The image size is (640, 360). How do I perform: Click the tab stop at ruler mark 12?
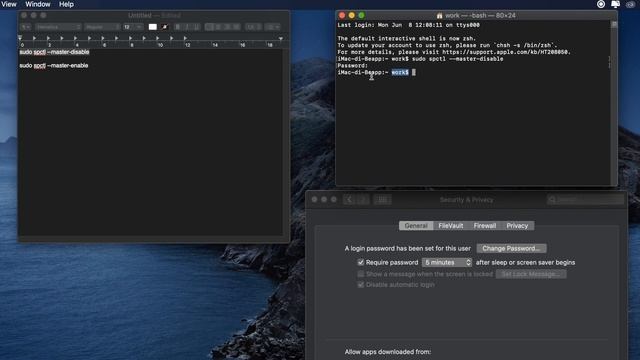185,38
